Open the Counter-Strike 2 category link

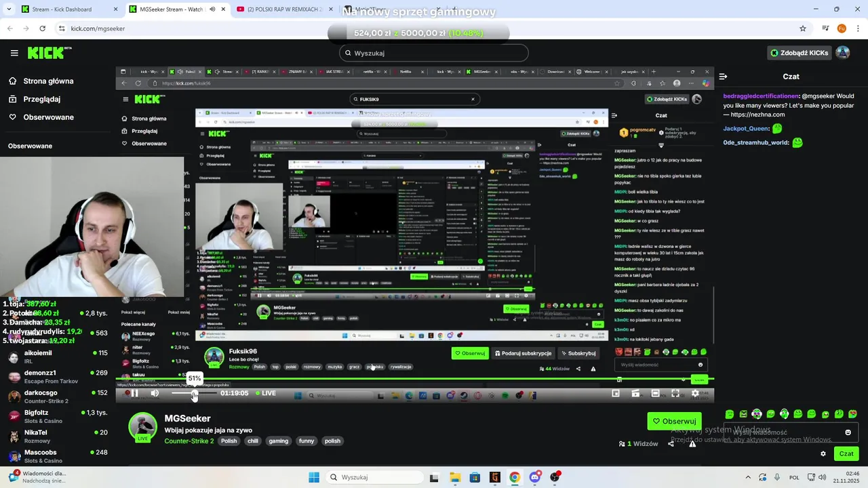pyautogui.click(x=189, y=441)
